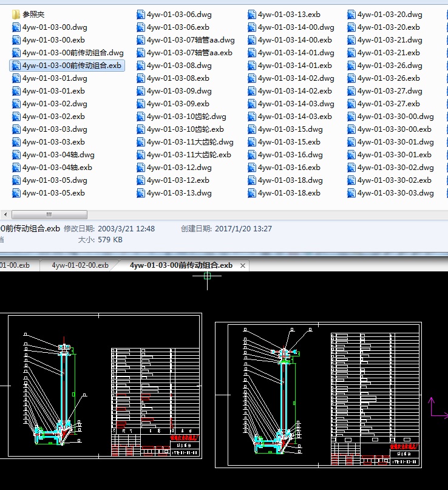This screenshot has width=448, height=490.
Task: Select icon of 4yw-01-03-27.dwg
Action: coord(351,91)
